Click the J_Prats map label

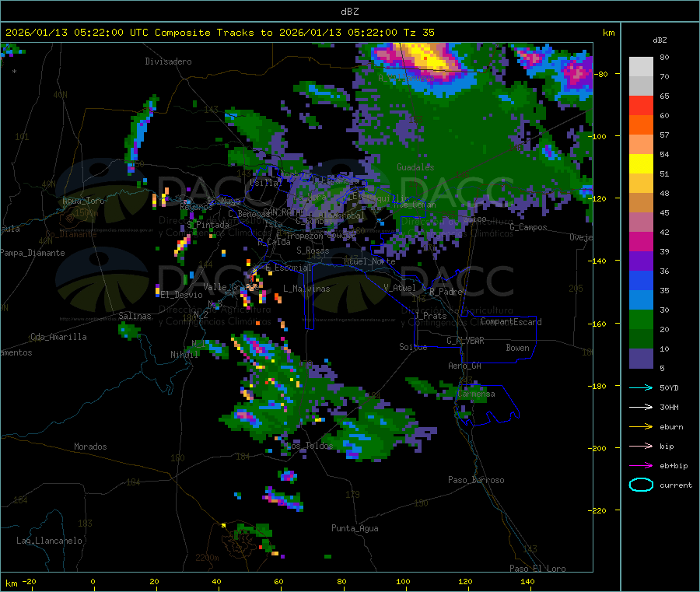click(430, 316)
